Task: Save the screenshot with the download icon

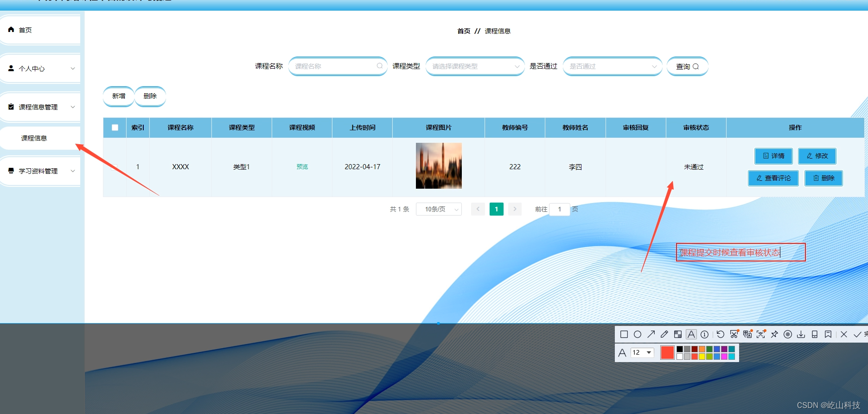Action: (801, 334)
